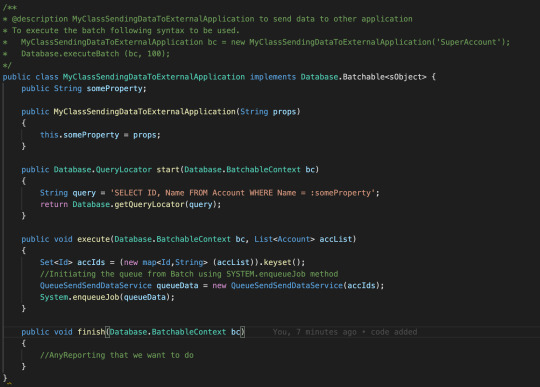
Task: Click the 'SuperAccount' string in the comment
Action: point(468,42)
